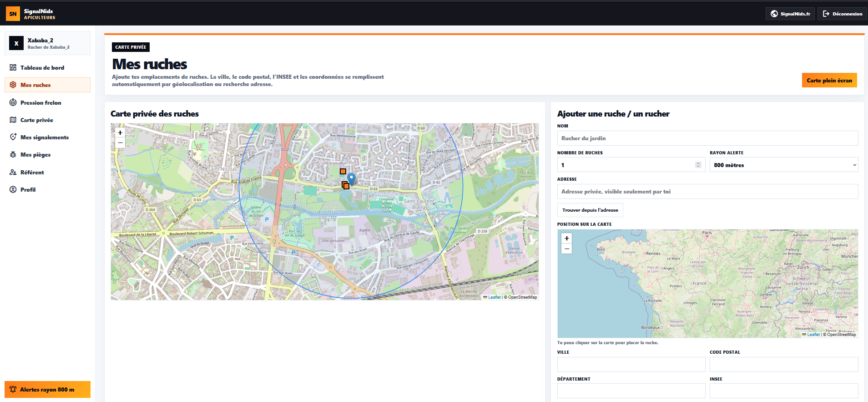Click the hive icon beside Mes ruches
This screenshot has height=402, width=868.
[13, 85]
